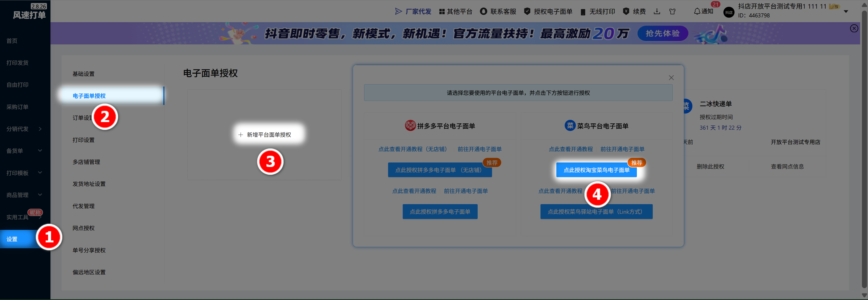Image resolution: width=868 pixels, height=300 pixels.
Task: Open 点此查看开通教程 link above 菜鸟驿站 button
Action: (560, 191)
